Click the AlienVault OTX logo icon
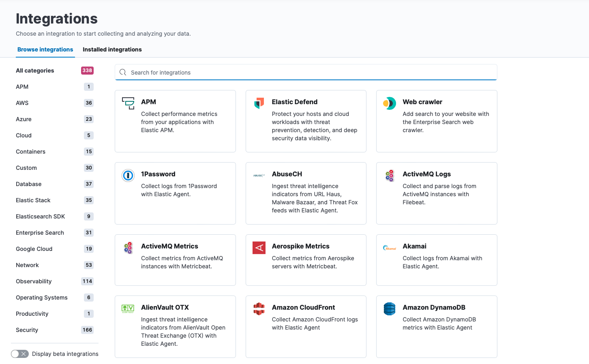Viewport: 589px width, 364px height. pyautogui.click(x=128, y=309)
